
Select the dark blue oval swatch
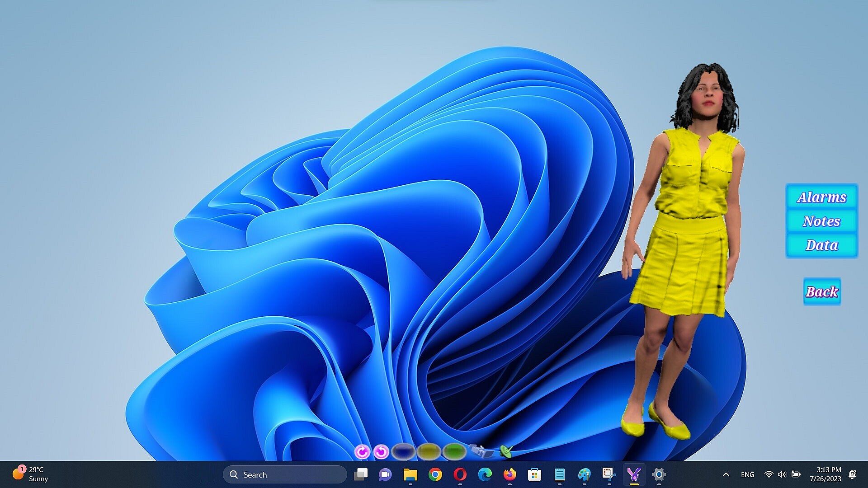click(403, 451)
